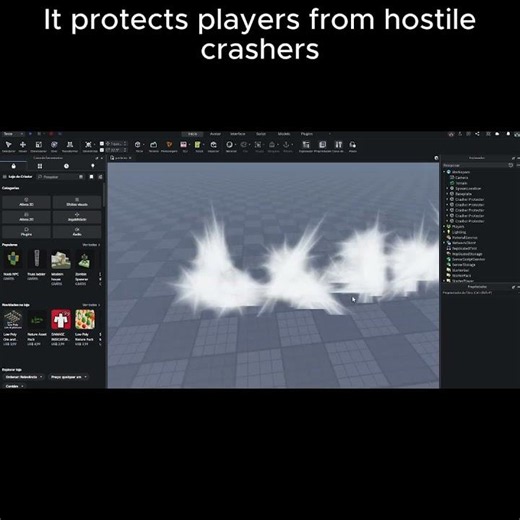Click the toolbox filter icon beside search
Viewport: 520px width, 520px height.
click(x=100, y=177)
